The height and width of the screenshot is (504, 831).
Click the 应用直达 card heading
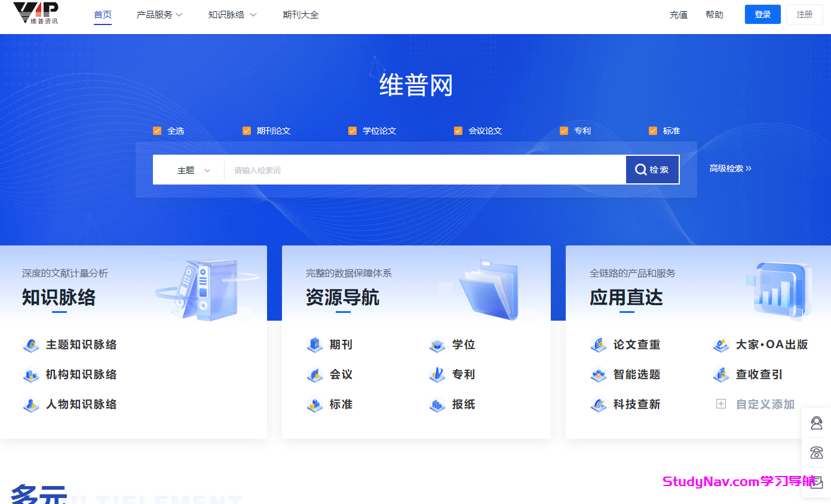[626, 297]
